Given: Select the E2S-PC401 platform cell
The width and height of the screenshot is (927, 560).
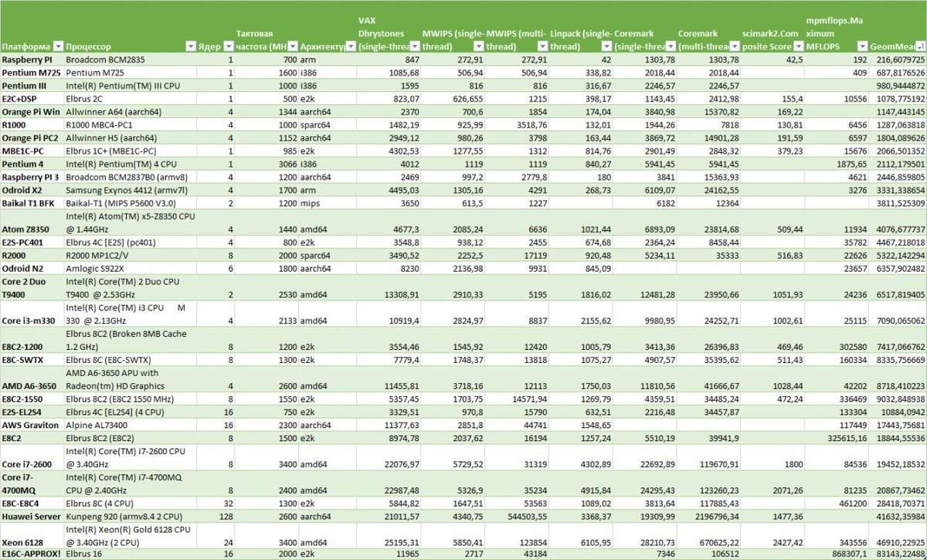Looking at the screenshot, I should [x=32, y=243].
